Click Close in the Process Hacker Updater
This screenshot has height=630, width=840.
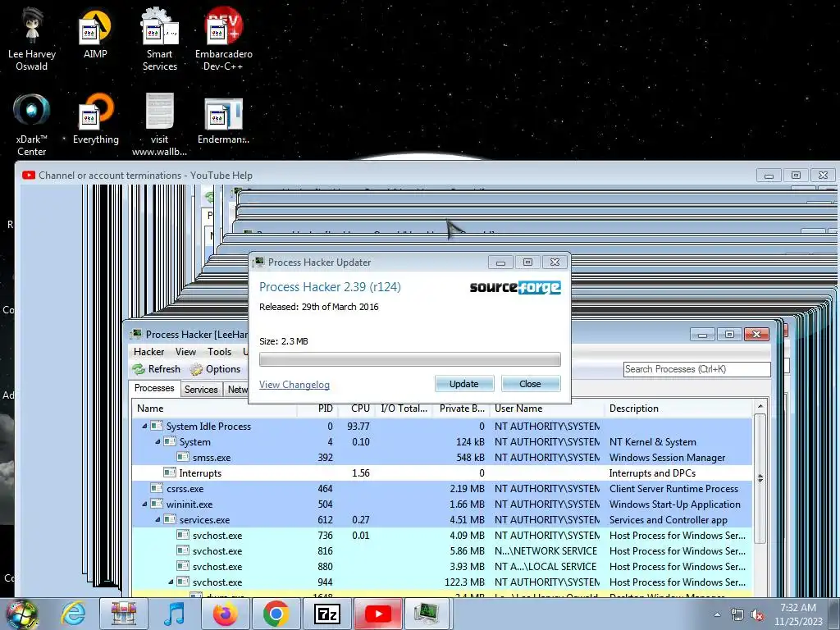click(531, 384)
